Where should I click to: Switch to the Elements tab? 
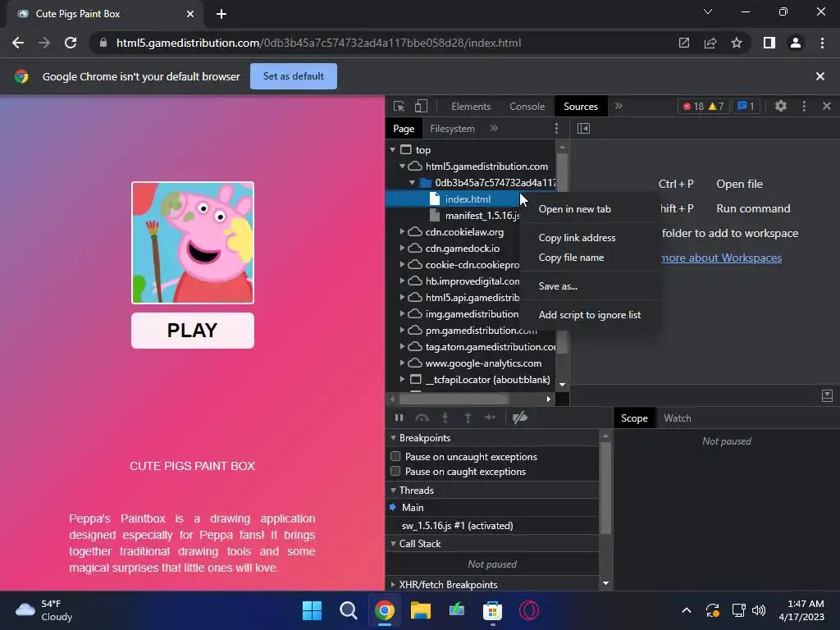pos(471,106)
